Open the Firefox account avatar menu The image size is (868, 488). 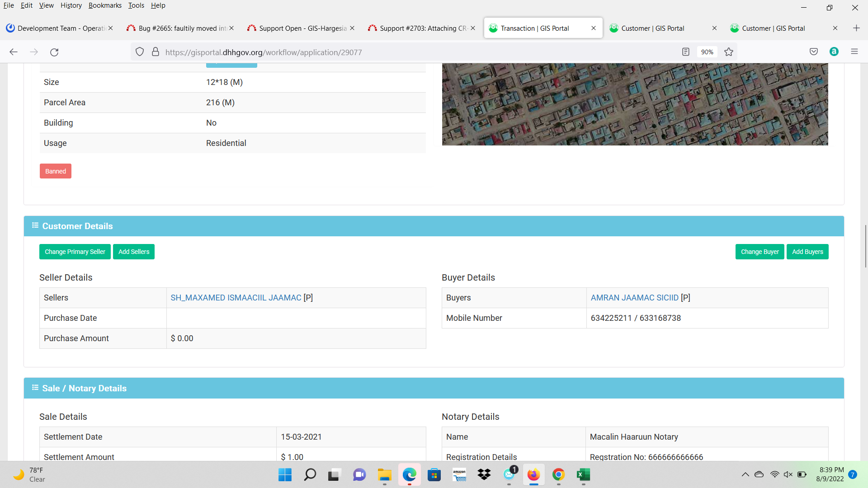tap(834, 52)
